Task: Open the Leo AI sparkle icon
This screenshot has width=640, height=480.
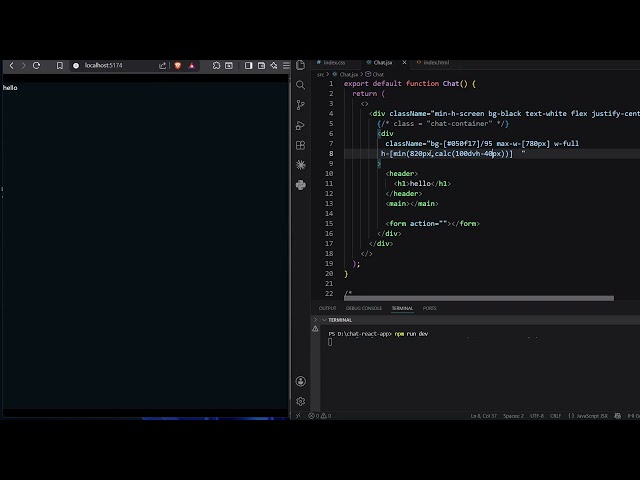Action: click(x=274, y=65)
